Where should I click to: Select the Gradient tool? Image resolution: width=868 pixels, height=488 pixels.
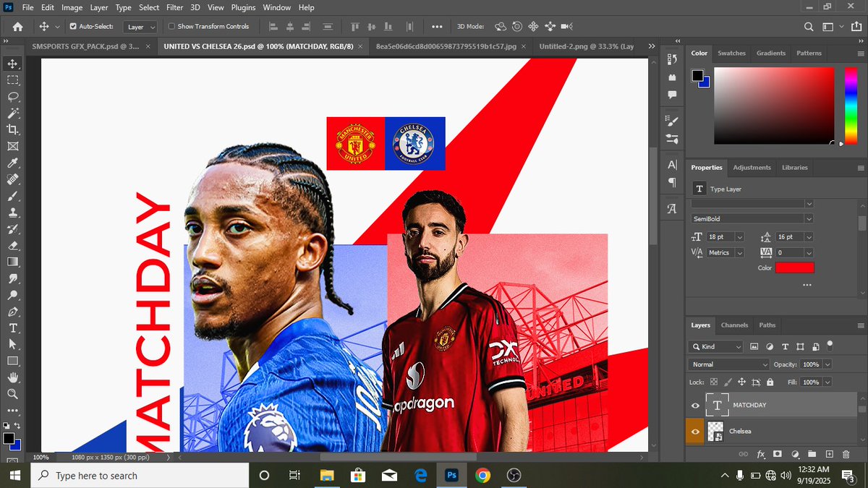[x=12, y=262]
